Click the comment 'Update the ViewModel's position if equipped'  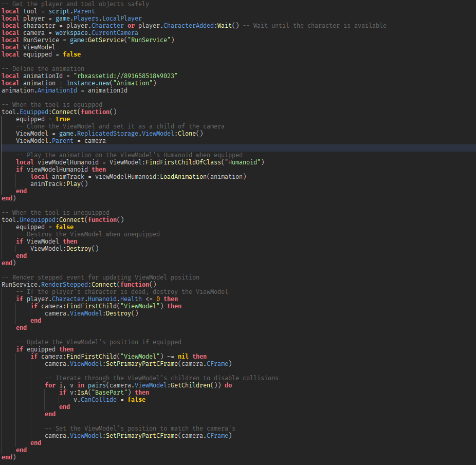(x=99, y=342)
